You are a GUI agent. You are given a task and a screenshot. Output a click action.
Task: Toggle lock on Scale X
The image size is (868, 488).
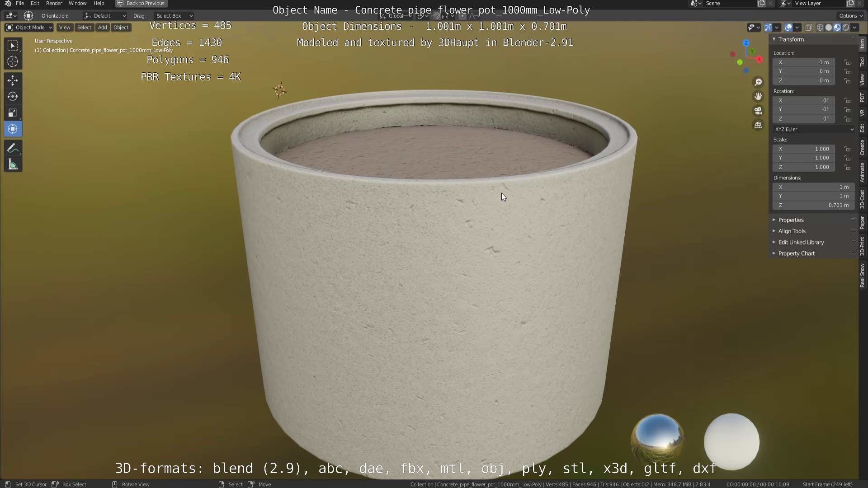848,149
